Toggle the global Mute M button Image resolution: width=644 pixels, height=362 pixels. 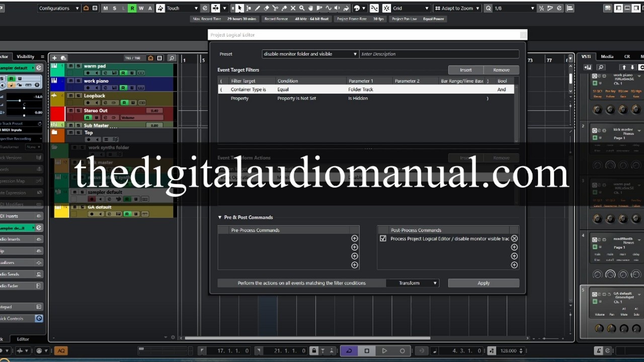(x=105, y=8)
